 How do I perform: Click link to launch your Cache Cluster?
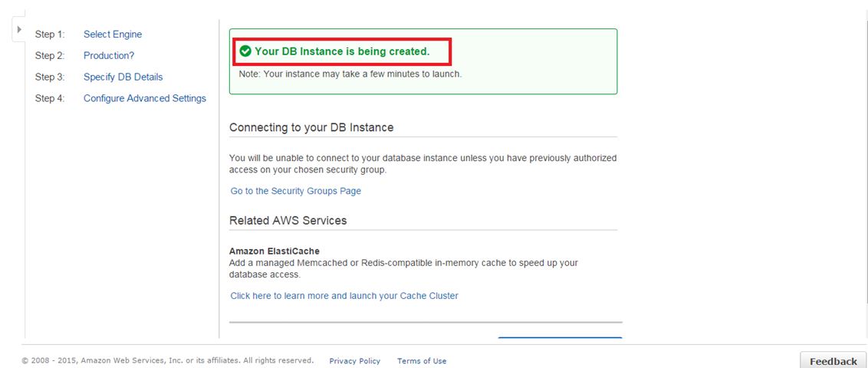(344, 296)
